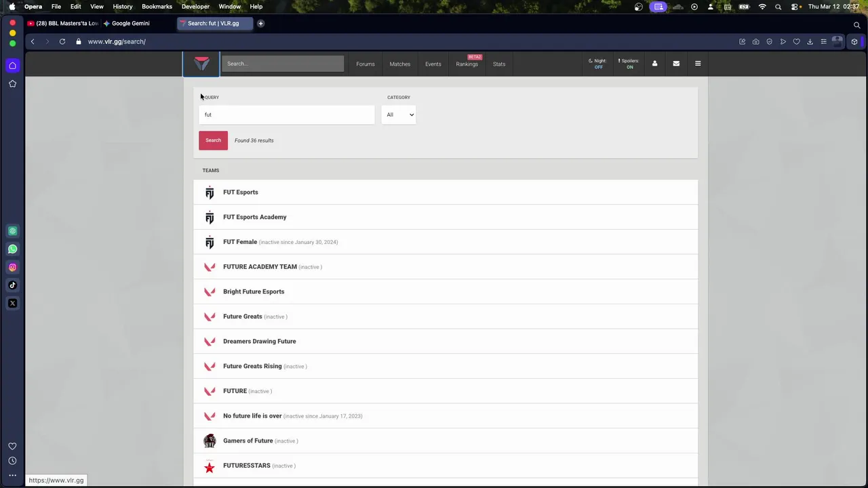
Task: Open the hamburger menu icon in VLR header
Action: click(698, 64)
